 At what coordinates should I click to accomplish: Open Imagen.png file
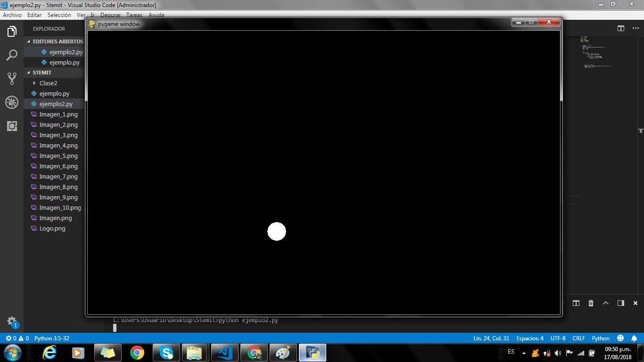54,218
